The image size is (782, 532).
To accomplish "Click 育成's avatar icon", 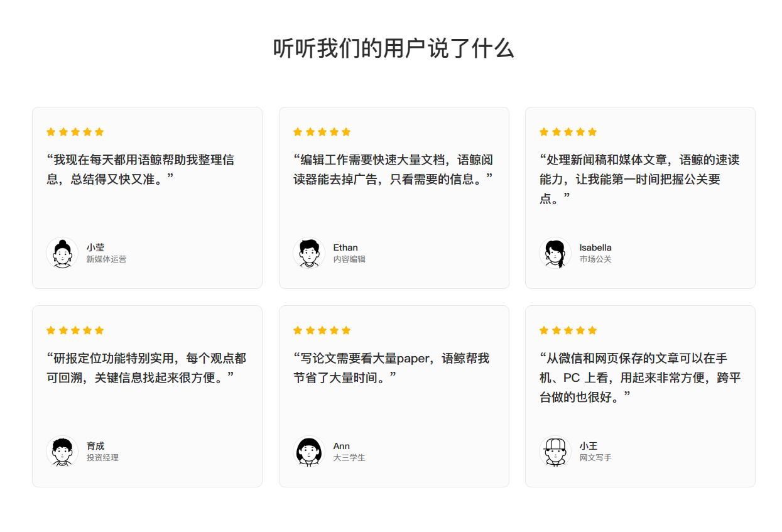I will (x=62, y=452).
